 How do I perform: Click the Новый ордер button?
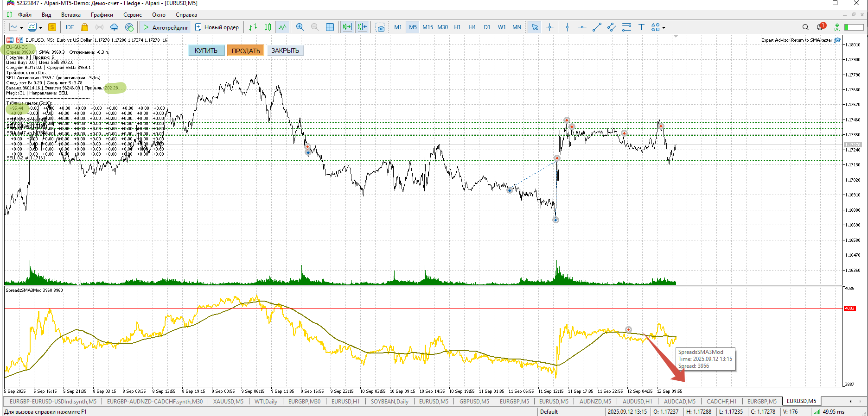point(217,27)
